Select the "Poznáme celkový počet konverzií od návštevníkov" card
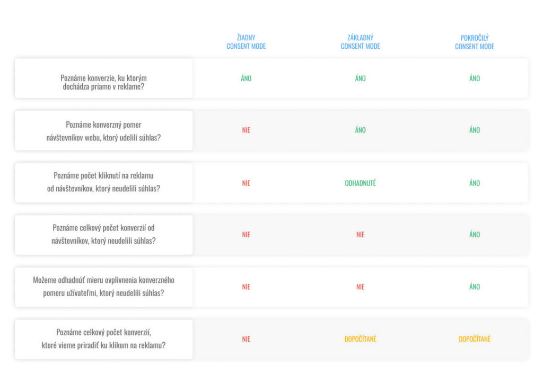This screenshot has height=392, width=543. [x=104, y=235]
